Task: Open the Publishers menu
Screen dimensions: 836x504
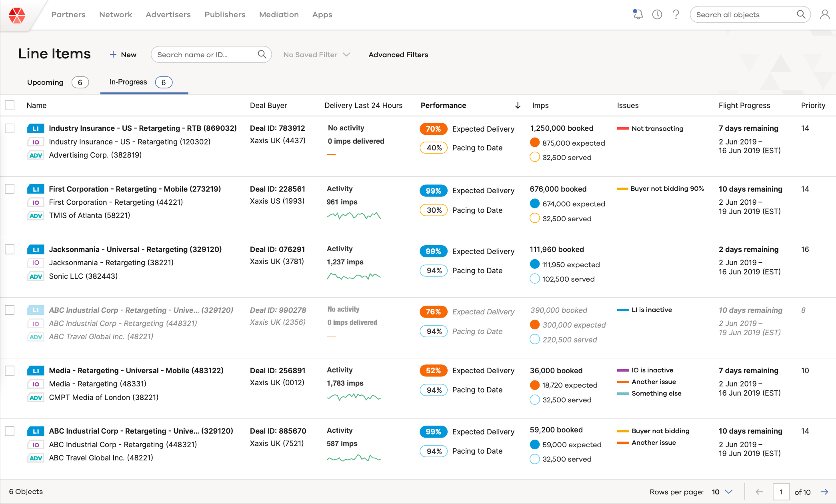Action: click(x=225, y=14)
